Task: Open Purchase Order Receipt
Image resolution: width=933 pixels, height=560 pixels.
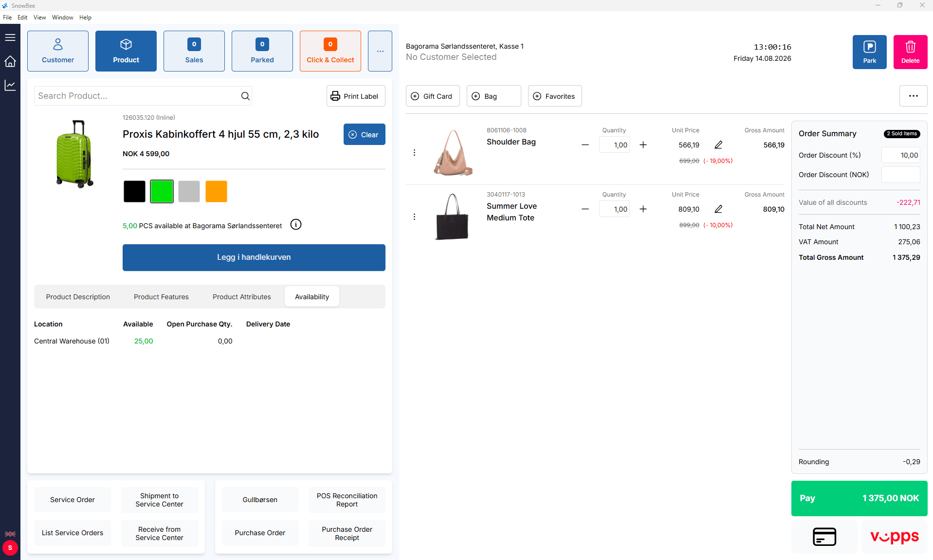Action: click(347, 533)
